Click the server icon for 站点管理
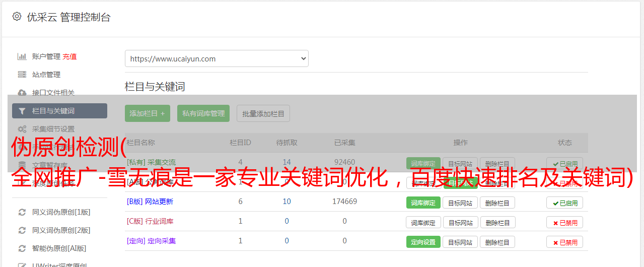 [22, 75]
